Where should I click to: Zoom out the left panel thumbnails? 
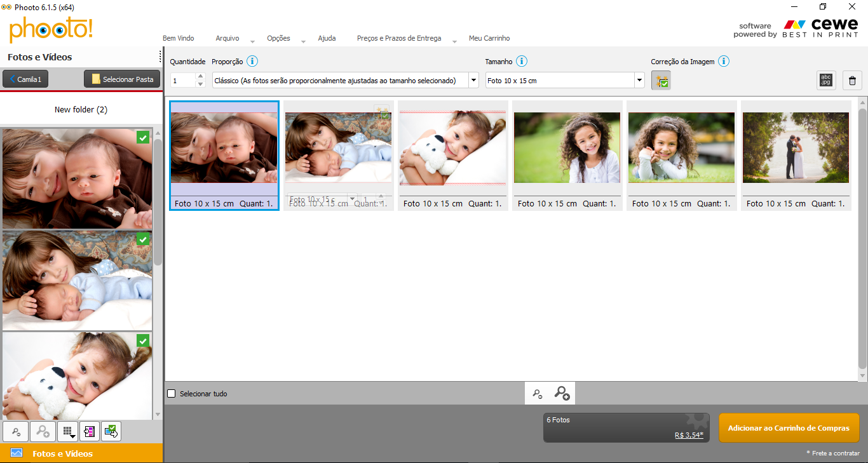tap(16, 431)
